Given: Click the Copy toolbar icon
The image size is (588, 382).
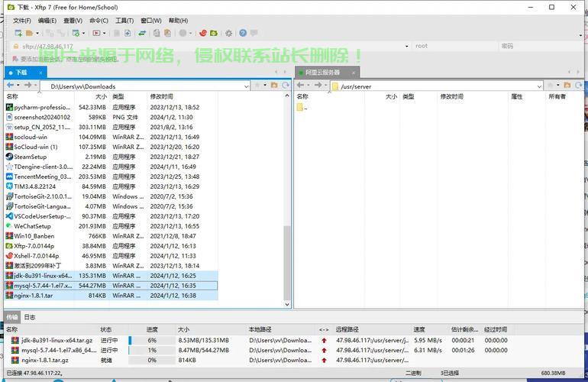Looking at the screenshot, I should pyautogui.click(x=157, y=33).
